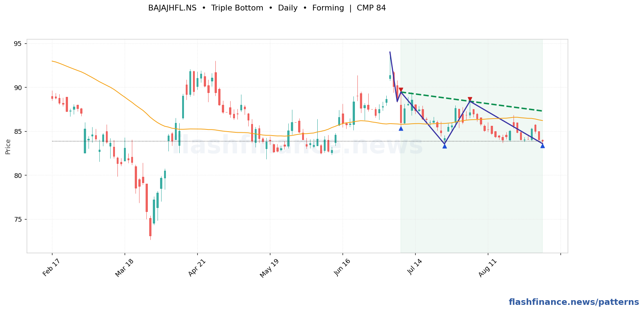Click the first red peak marker near 90
This screenshot has height=311, width=644.
tap(401, 90)
